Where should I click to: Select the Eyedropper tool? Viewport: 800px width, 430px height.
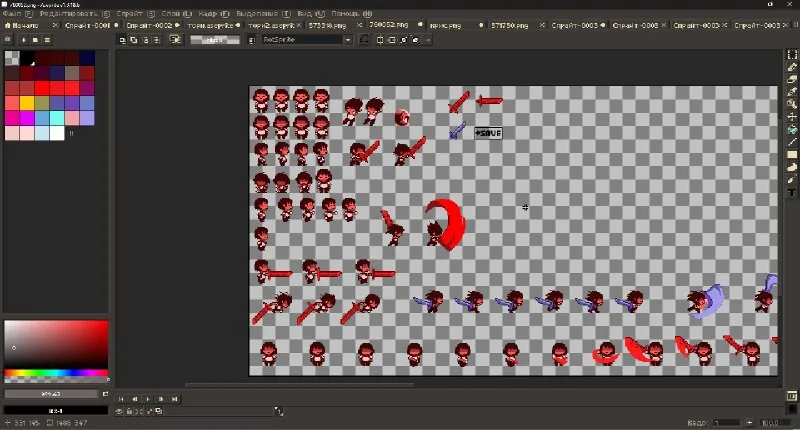(x=792, y=92)
